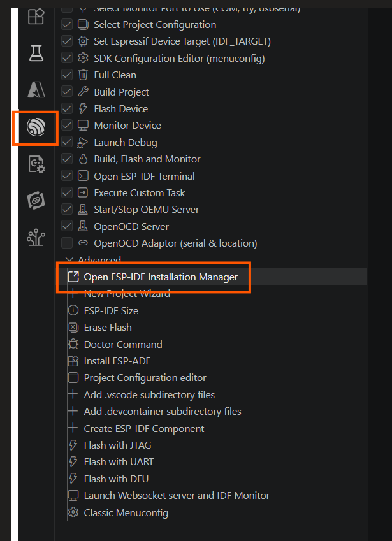Uncheck the Execute Custom Task checkbox
Image resolution: width=392 pixels, height=541 pixels.
coord(67,192)
